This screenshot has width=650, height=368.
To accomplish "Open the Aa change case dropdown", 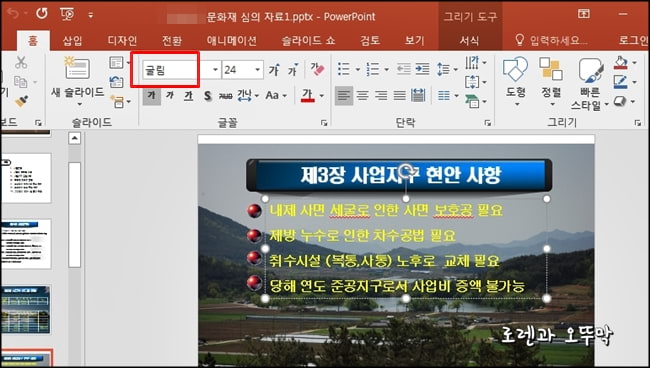I will click(276, 96).
